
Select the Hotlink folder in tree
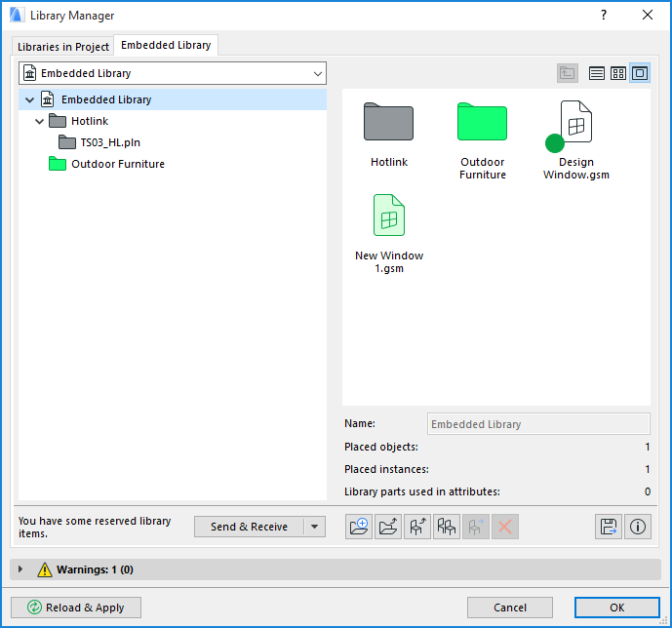(90, 121)
